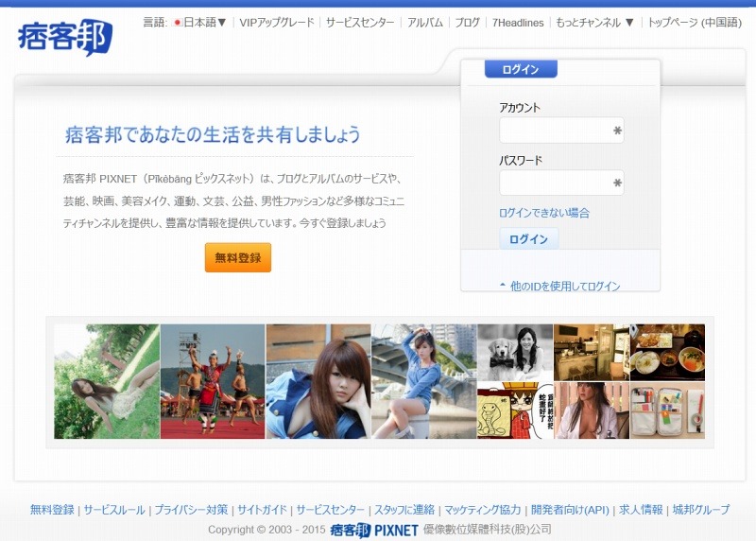Open the woman with dog black-and-white thumbnail
The width and height of the screenshot is (756, 541).
tap(515, 352)
